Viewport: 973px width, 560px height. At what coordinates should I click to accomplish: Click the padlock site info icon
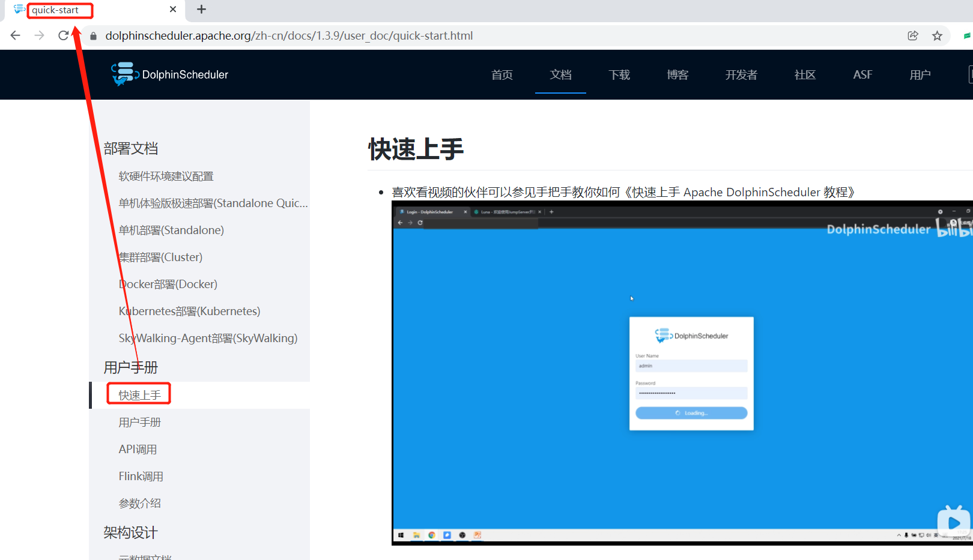tap(93, 36)
